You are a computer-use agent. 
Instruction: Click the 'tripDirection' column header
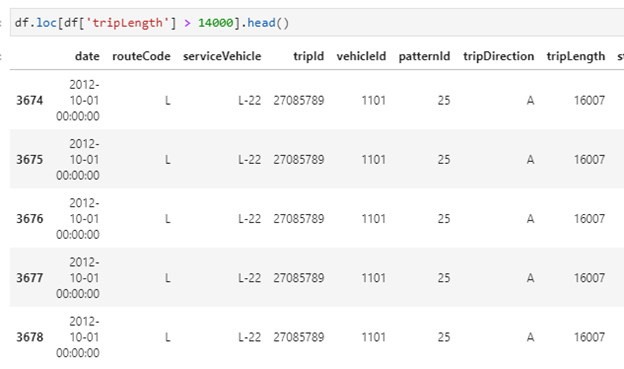click(x=499, y=57)
